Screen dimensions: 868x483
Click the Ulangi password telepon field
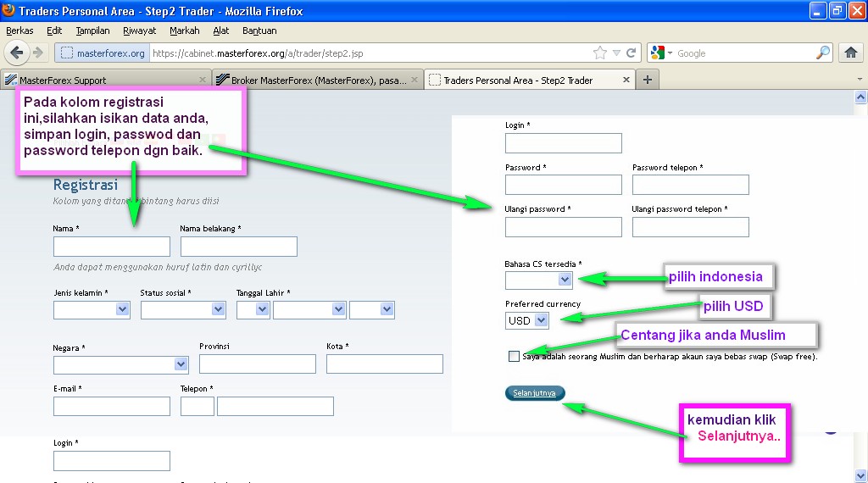(x=691, y=227)
